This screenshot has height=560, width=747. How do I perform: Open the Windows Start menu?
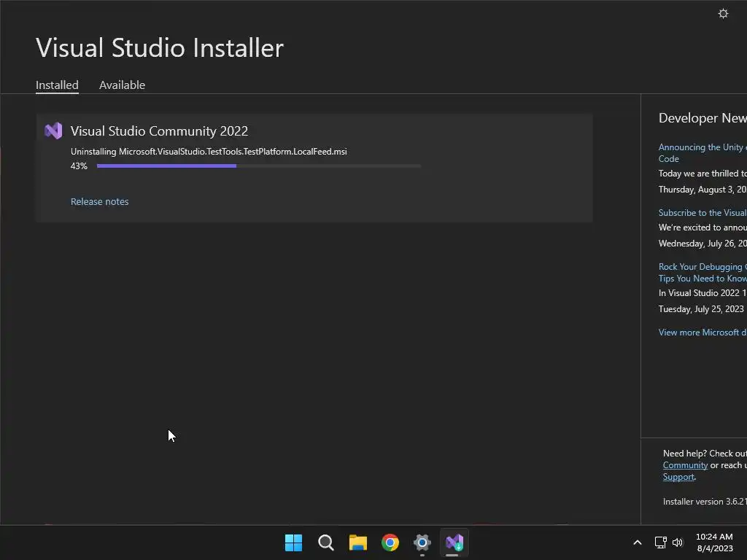293,542
